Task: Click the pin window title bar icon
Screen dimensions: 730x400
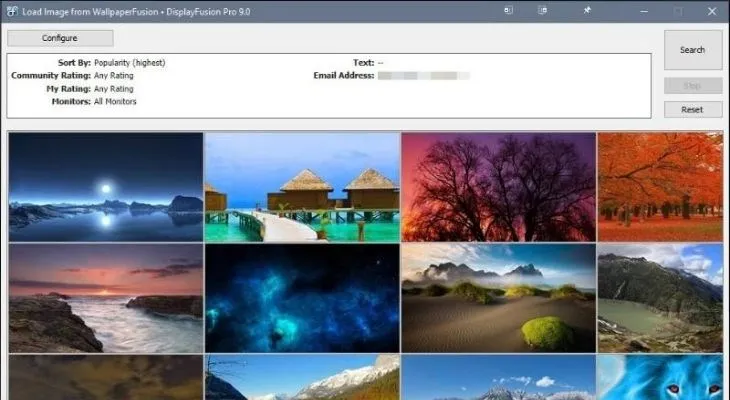Action: (587, 10)
